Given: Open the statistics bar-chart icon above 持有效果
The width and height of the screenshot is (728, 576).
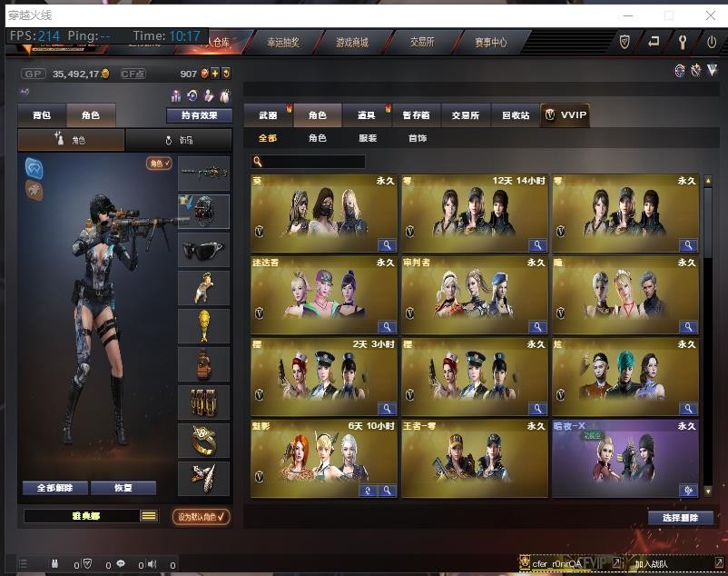Looking at the screenshot, I should point(176,95).
